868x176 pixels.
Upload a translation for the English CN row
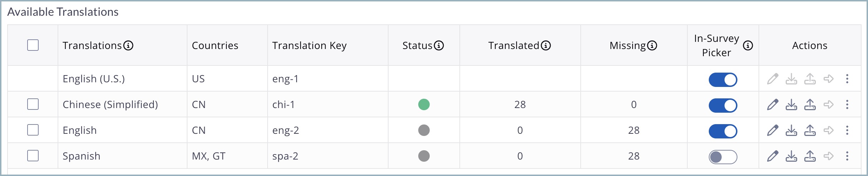810,130
